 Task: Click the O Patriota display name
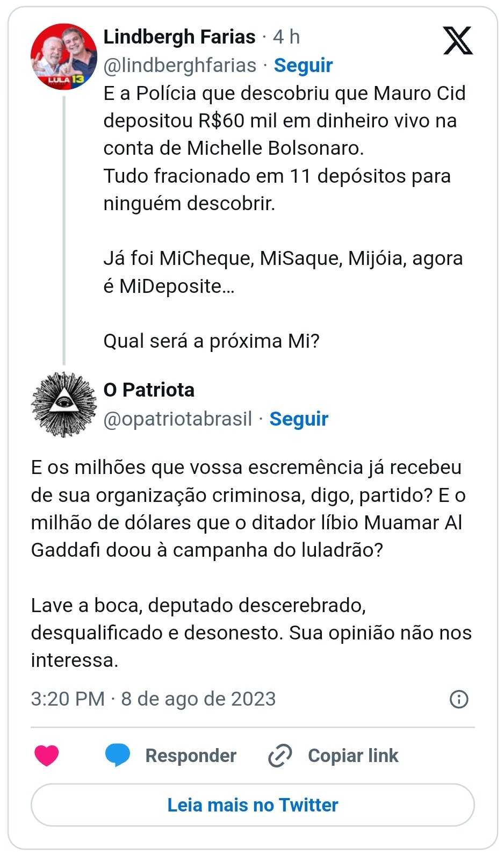tap(149, 390)
